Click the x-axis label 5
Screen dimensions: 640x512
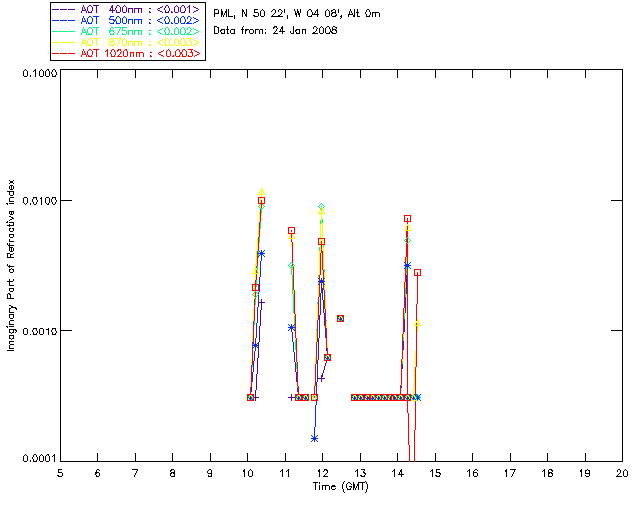[x=60, y=473]
